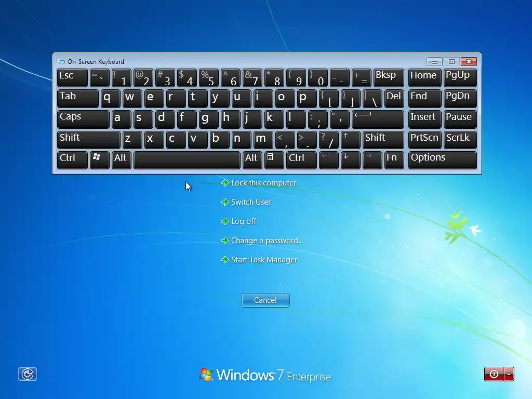532x399 pixels.
Task: Click the Insert key
Action: (x=425, y=119)
